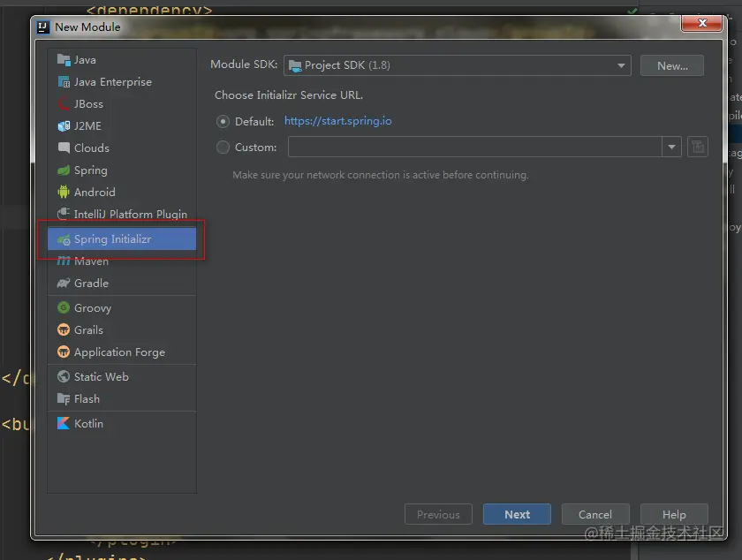Screen dimensions: 742x560
Task: Choose the JBoss icon in the list
Action: pyautogui.click(x=64, y=103)
